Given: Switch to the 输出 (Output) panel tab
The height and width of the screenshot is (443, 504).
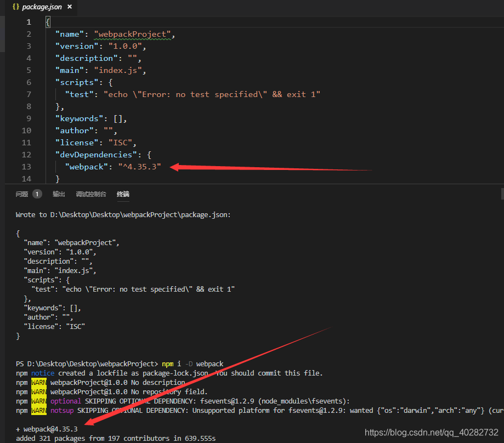Looking at the screenshot, I should click(x=59, y=194).
